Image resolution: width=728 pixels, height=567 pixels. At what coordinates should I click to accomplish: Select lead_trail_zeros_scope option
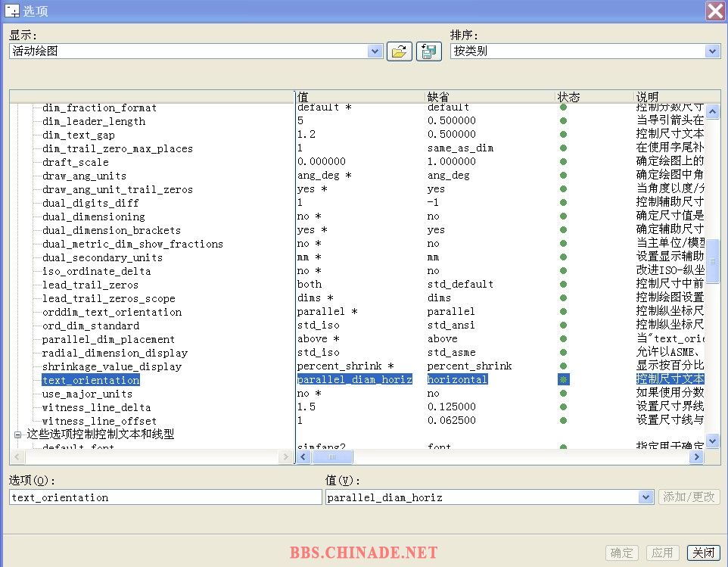click(x=109, y=298)
